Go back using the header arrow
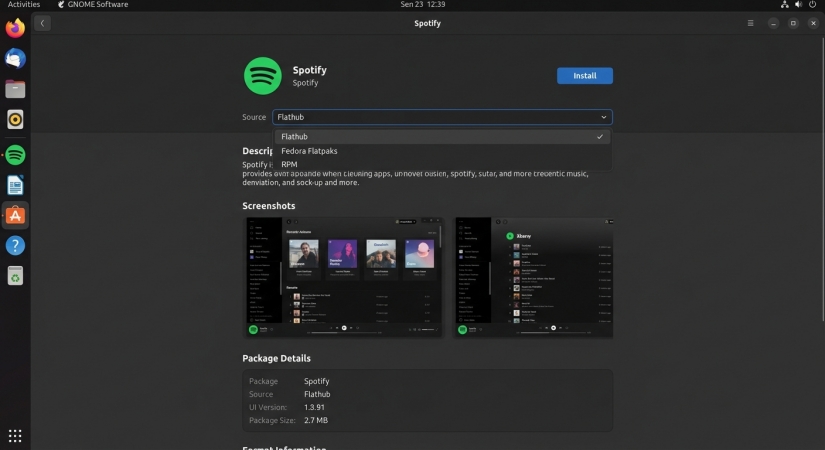 [43, 23]
